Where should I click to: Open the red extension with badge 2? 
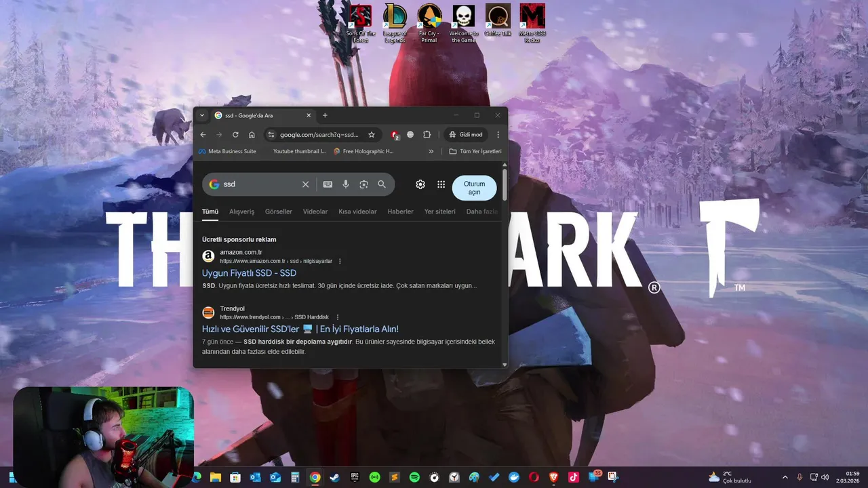[395, 135]
